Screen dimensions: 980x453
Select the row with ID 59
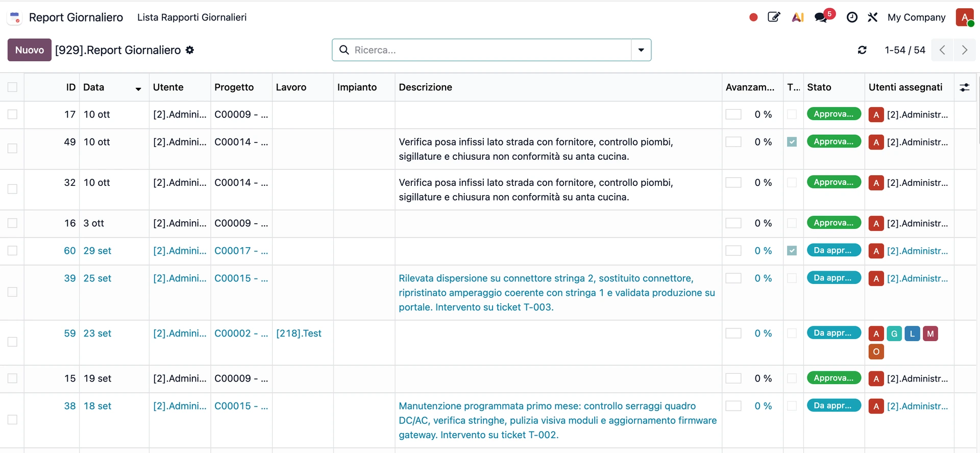(x=12, y=342)
